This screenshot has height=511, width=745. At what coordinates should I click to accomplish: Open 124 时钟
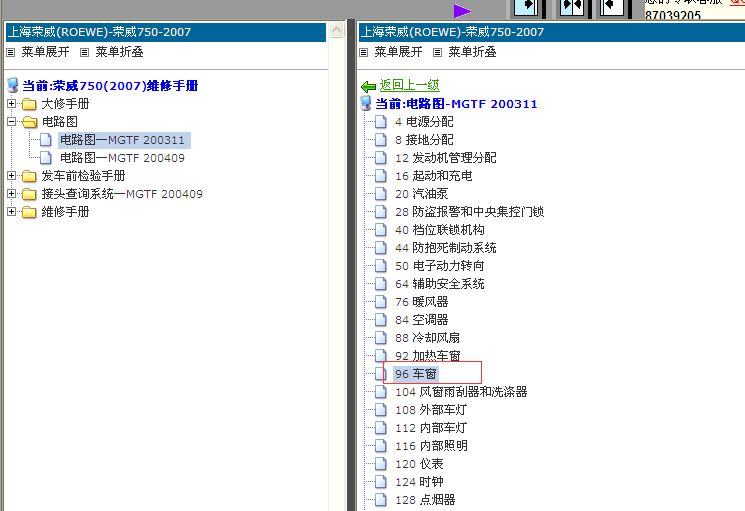click(x=419, y=482)
